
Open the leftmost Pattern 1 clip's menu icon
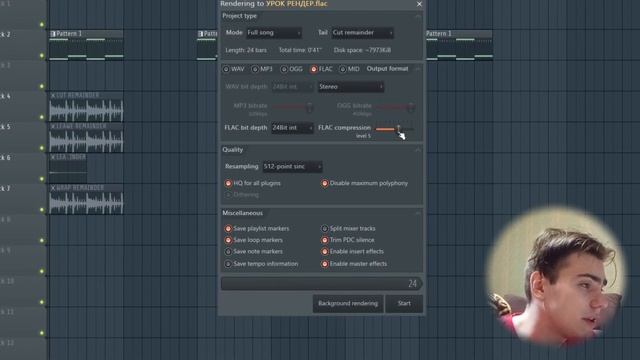click(x=53, y=33)
